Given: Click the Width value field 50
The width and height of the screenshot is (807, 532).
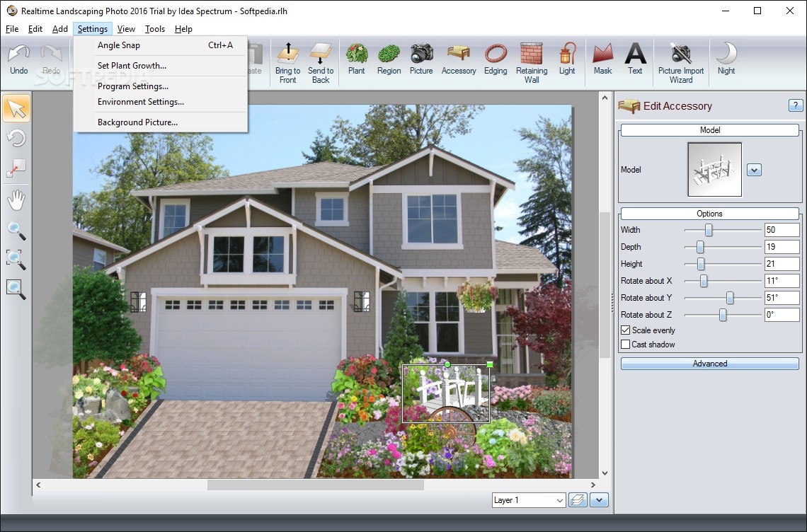Looking at the screenshot, I should 782,230.
